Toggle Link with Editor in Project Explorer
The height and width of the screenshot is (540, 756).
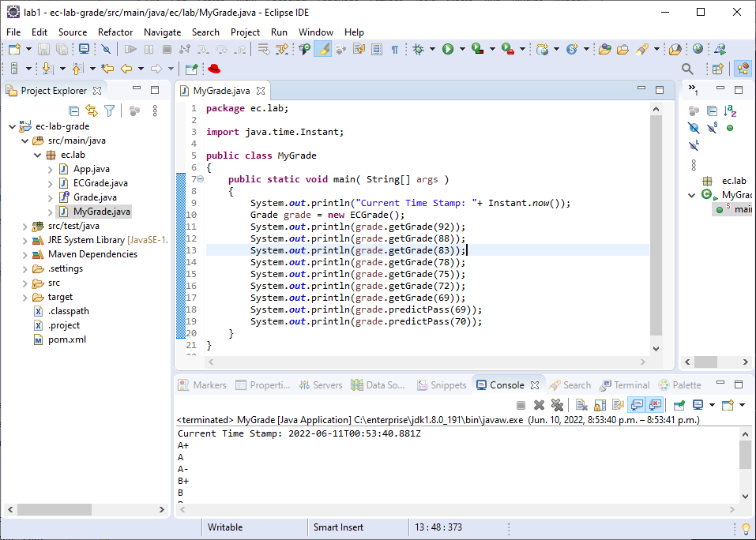pos(92,111)
